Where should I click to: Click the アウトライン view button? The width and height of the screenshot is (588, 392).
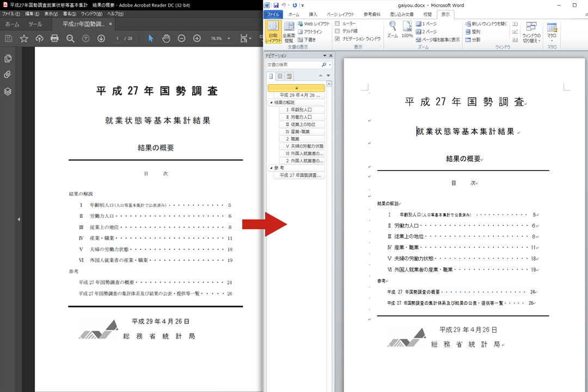tap(310, 32)
